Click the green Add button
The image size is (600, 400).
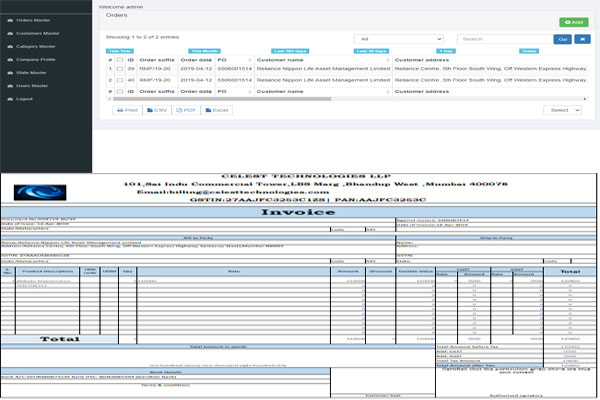[x=574, y=22]
